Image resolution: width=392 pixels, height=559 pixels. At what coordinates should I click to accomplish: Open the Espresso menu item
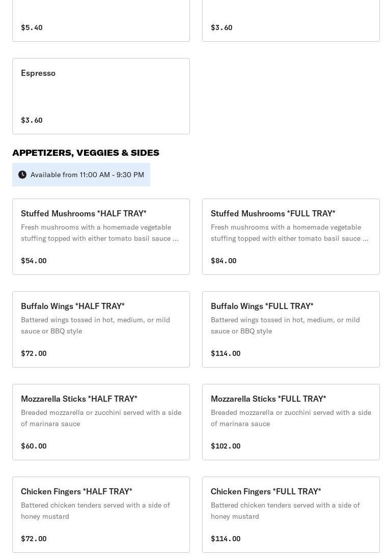tap(101, 96)
